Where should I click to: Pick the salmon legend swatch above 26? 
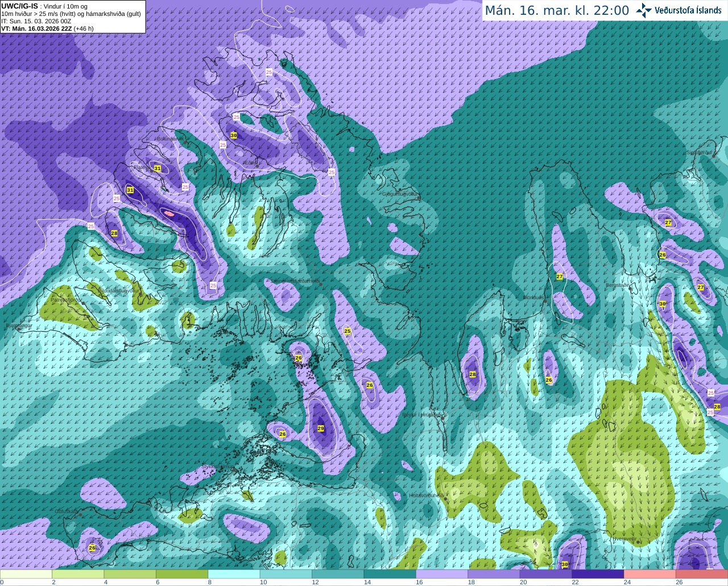[x=702, y=574]
